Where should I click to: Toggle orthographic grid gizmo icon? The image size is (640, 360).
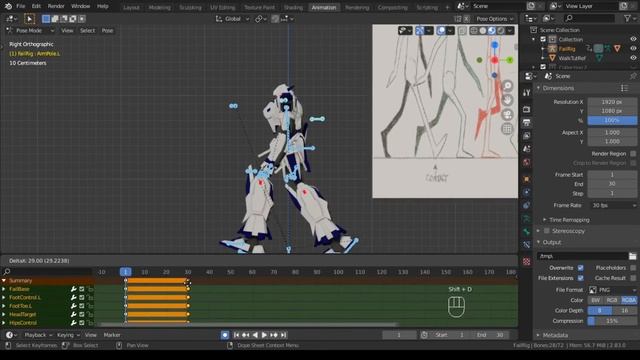click(x=507, y=129)
